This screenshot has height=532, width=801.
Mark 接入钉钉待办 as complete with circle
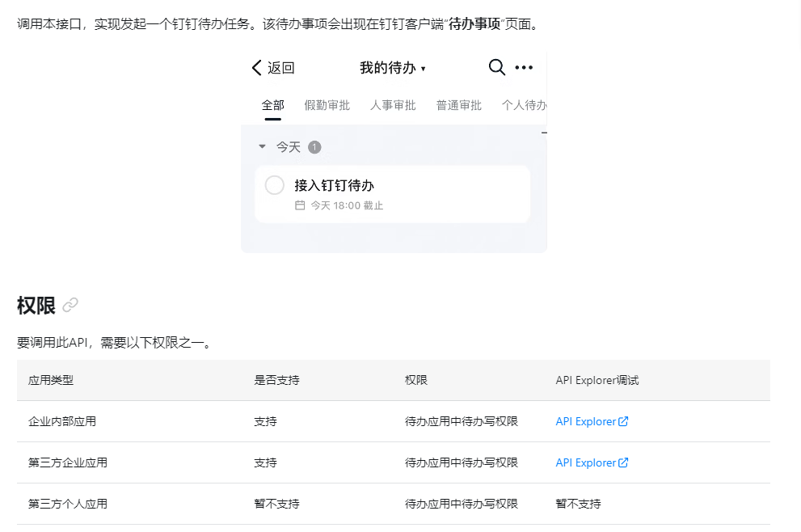[274, 185]
